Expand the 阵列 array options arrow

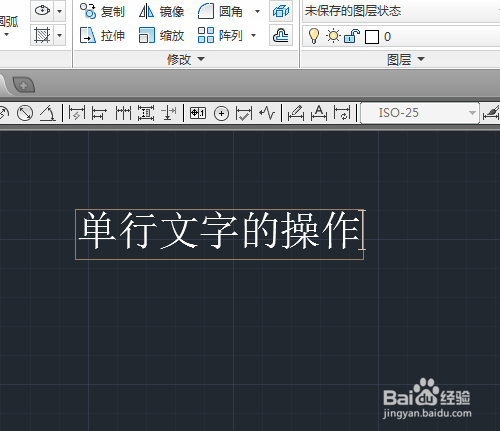click(253, 35)
